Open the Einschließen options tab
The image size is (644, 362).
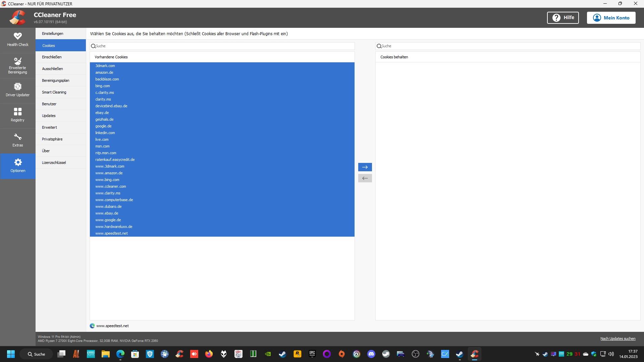coord(61,57)
